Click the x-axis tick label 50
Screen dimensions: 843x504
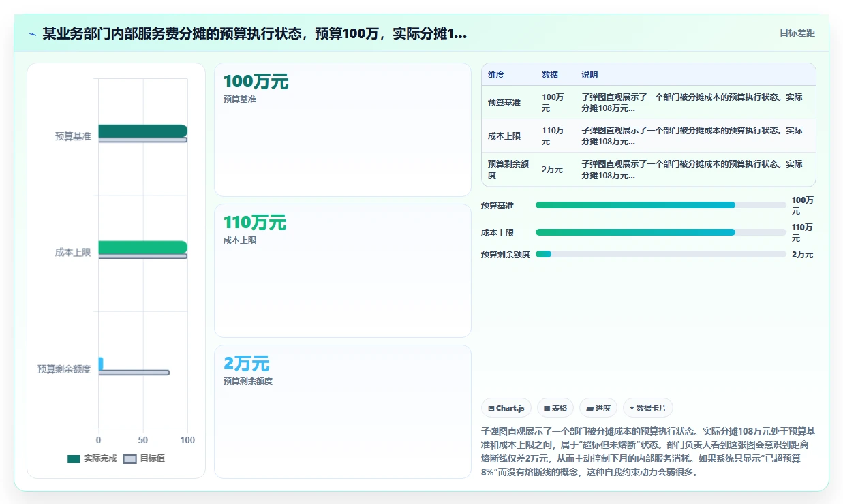143,440
